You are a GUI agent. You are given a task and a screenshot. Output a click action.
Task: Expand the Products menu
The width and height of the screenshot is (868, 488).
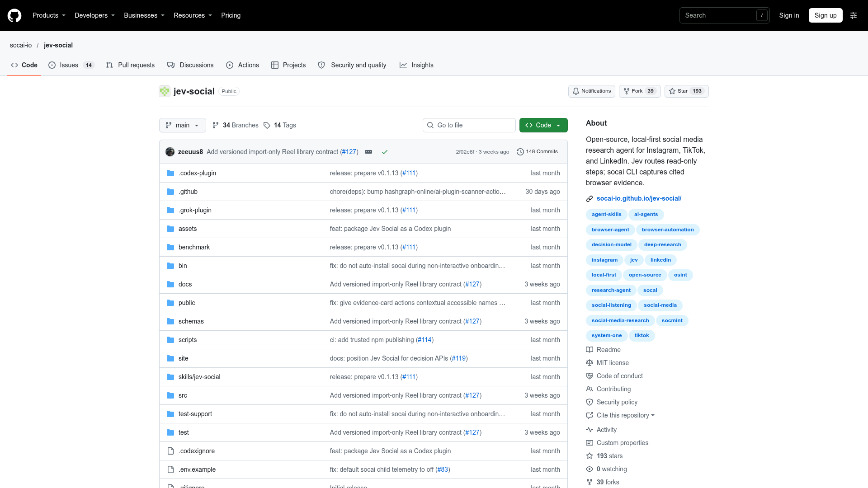pyautogui.click(x=49, y=15)
